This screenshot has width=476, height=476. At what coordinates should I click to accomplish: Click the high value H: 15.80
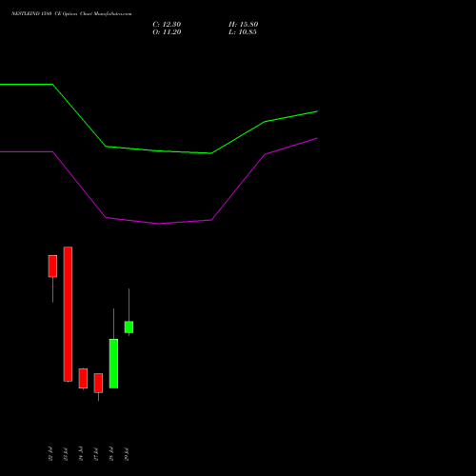click(243, 25)
